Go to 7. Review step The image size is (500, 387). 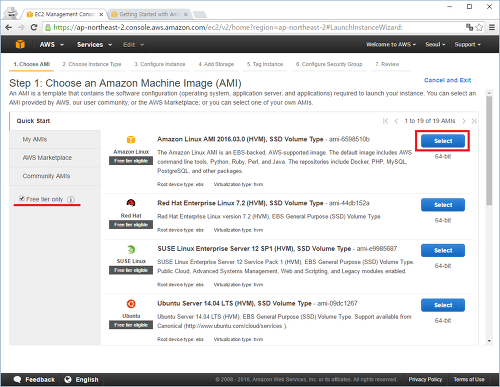pos(387,64)
